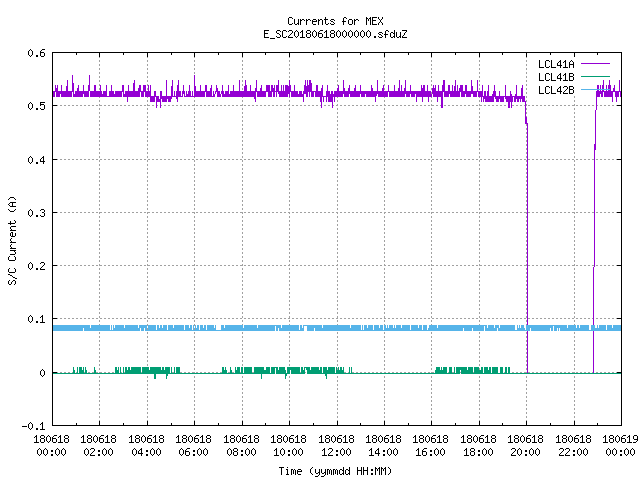
Task: Click the 180618 02:00 time tick label
Action: tap(98, 446)
